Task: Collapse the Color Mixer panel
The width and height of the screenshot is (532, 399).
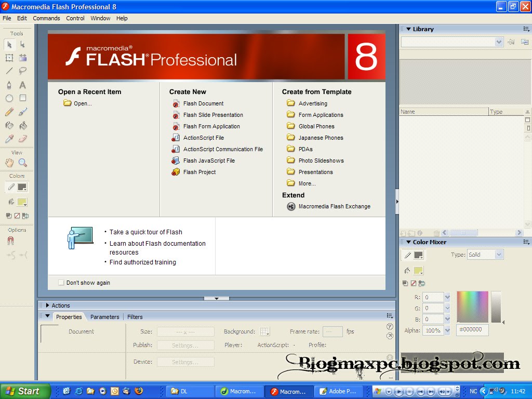Action: pos(408,242)
